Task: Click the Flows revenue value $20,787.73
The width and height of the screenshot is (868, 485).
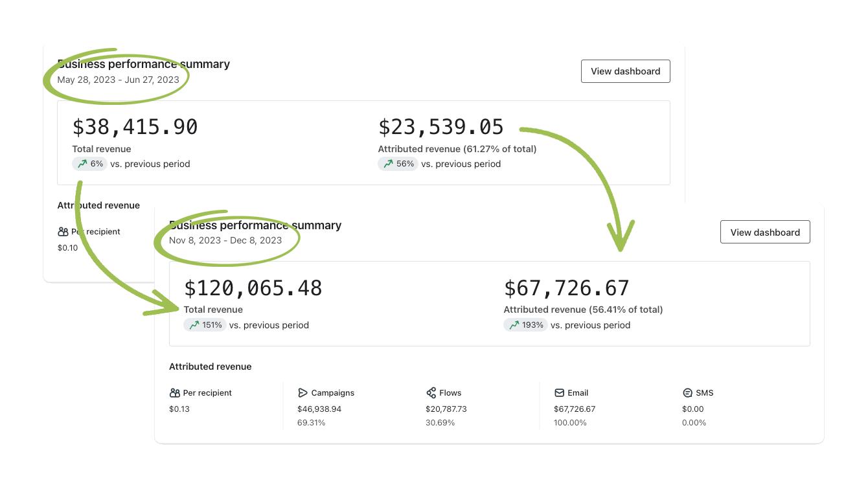Action: pos(446,409)
